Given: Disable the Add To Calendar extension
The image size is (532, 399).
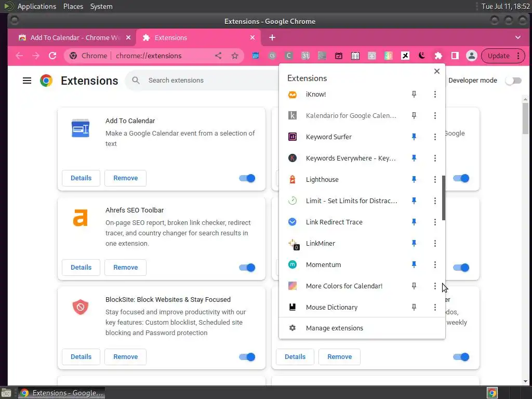Looking at the screenshot, I should pos(247,179).
